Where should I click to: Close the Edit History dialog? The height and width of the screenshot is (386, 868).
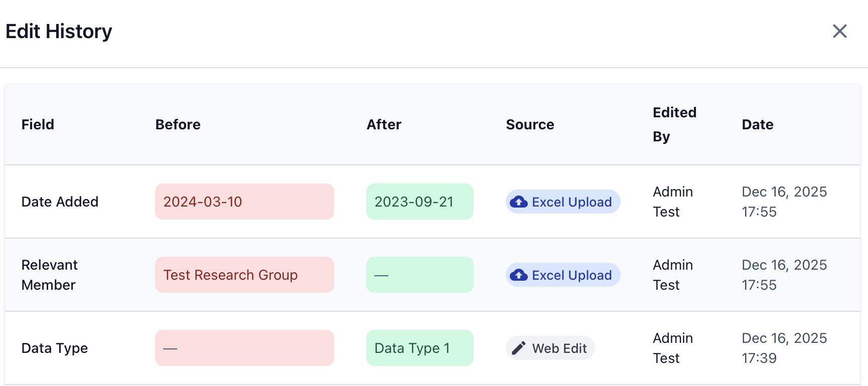tap(839, 31)
